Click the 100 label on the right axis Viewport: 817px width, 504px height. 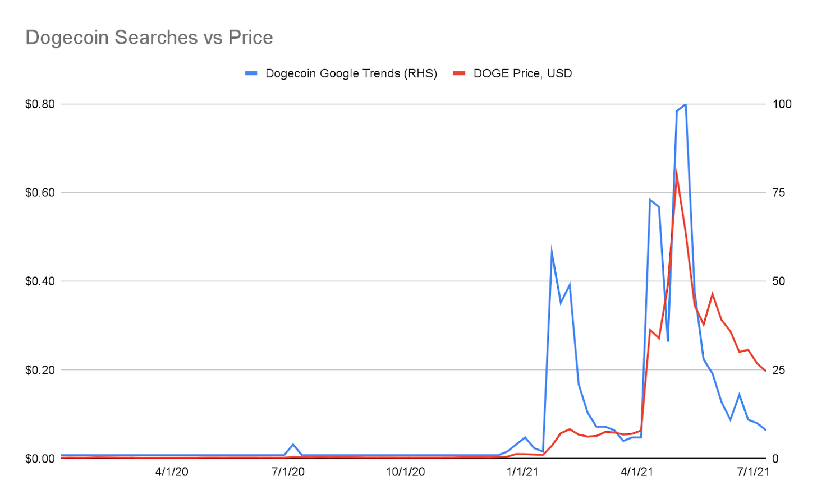tap(782, 104)
